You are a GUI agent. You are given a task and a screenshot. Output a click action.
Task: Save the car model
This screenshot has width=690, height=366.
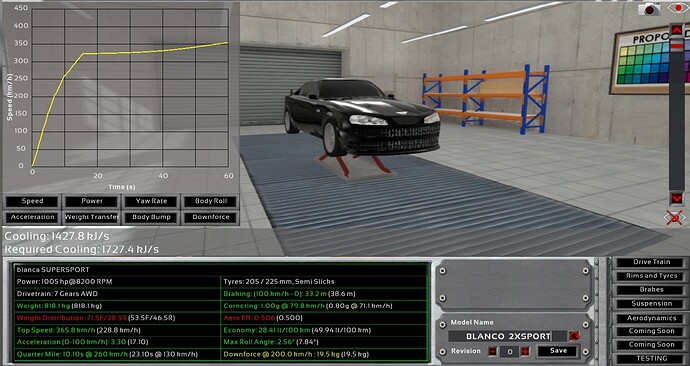(x=558, y=351)
